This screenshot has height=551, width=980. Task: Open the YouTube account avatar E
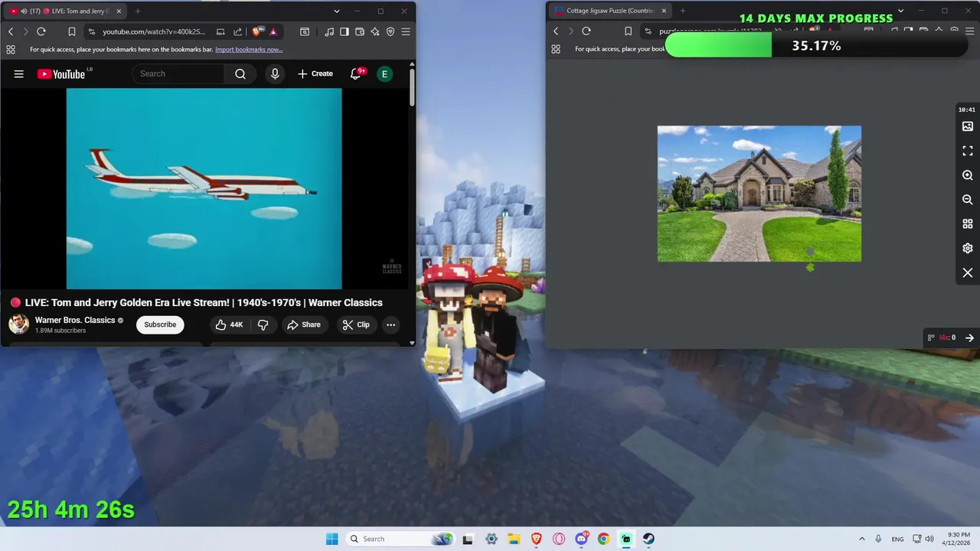coord(384,73)
